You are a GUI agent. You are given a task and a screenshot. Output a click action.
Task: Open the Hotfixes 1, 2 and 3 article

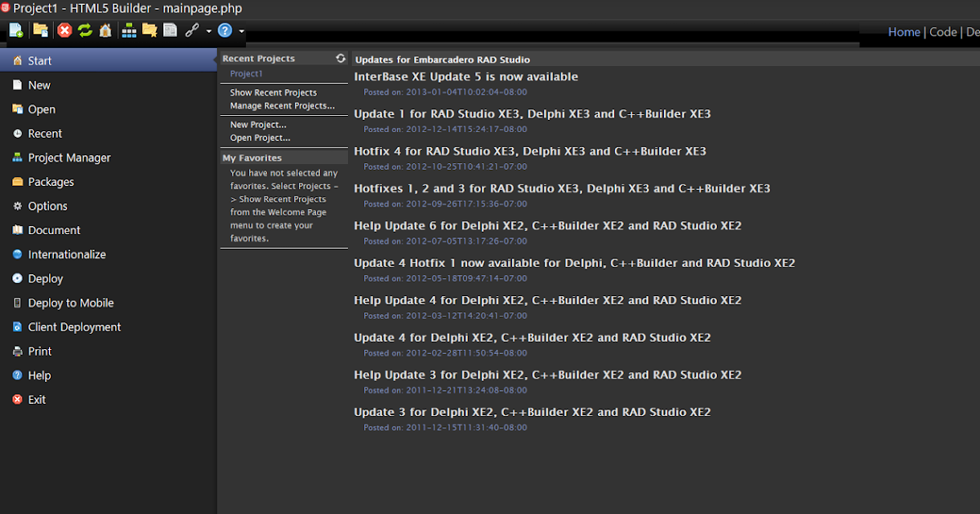pos(562,188)
